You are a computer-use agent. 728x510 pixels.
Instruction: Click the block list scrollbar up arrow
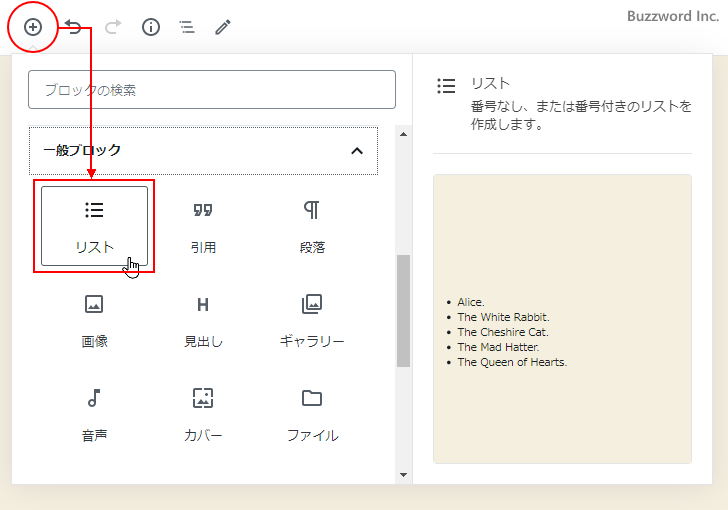[403, 133]
